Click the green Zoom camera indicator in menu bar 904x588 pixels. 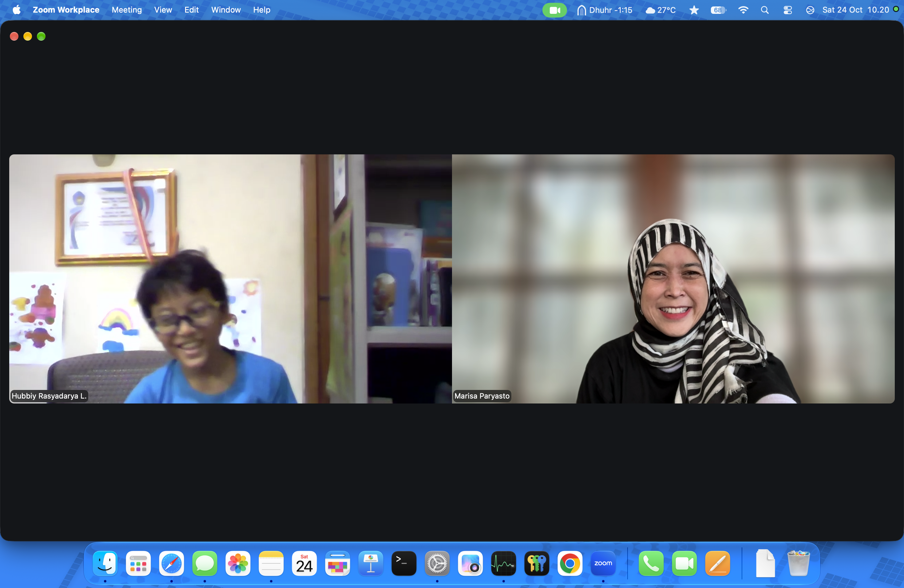point(554,10)
